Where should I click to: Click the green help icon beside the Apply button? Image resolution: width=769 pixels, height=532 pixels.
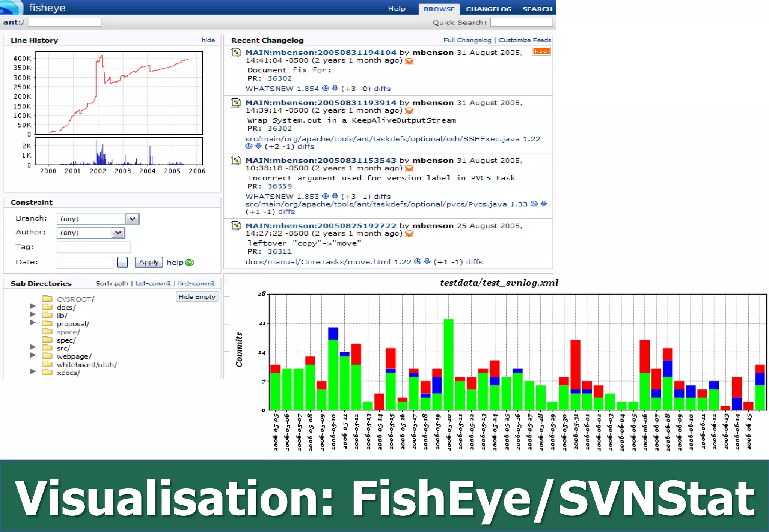(190, 263)
